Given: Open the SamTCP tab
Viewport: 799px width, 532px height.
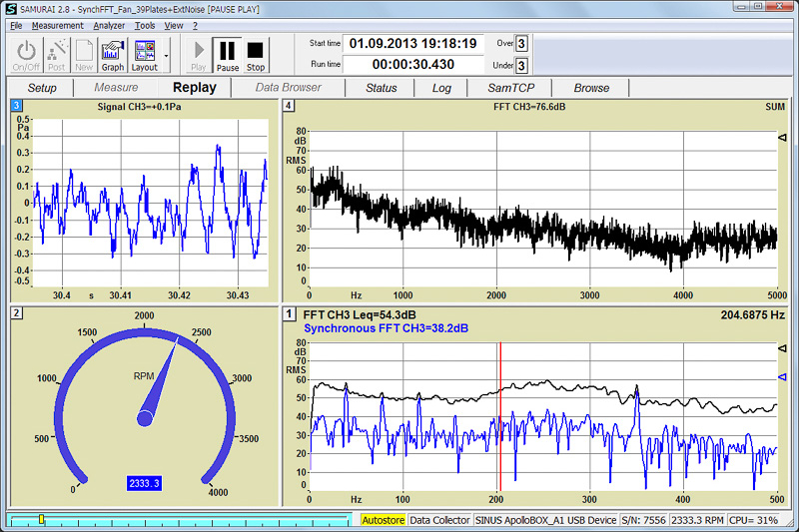Looking at the screenshot, I should tap(510, 88).
